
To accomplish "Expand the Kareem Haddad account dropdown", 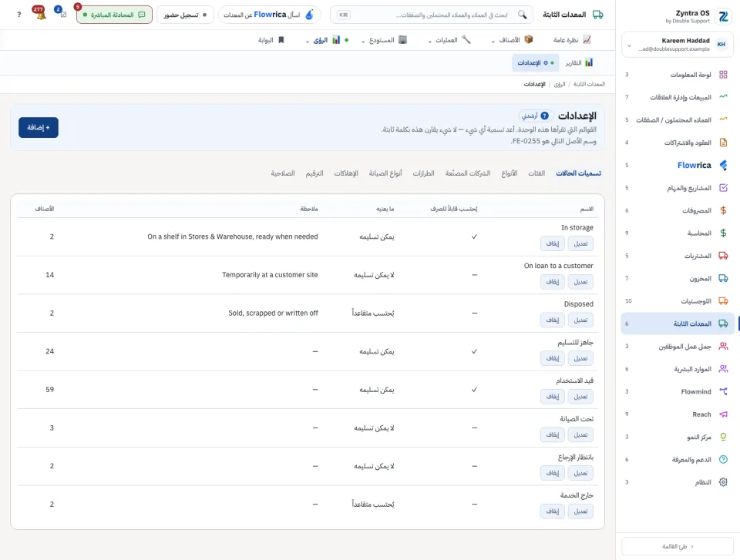I will 629,45.
